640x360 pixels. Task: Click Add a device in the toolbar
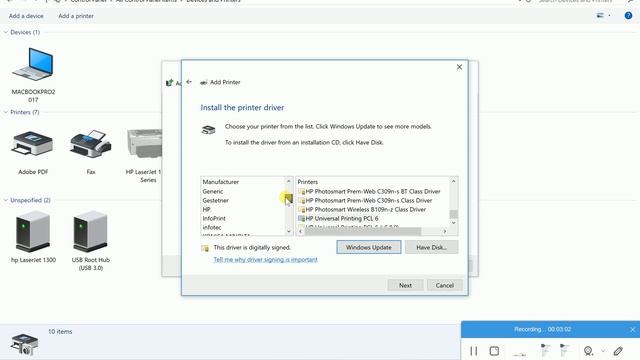pos(26,16)
